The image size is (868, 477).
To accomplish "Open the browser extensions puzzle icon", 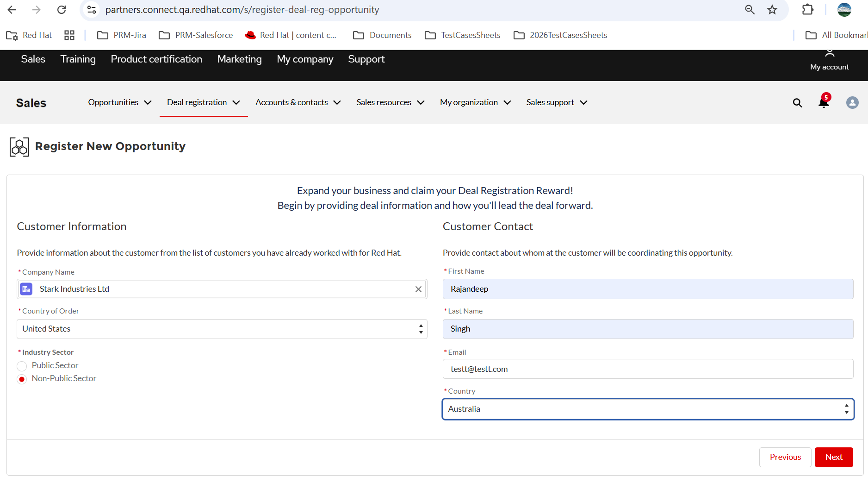I will (x=808, y=10).
